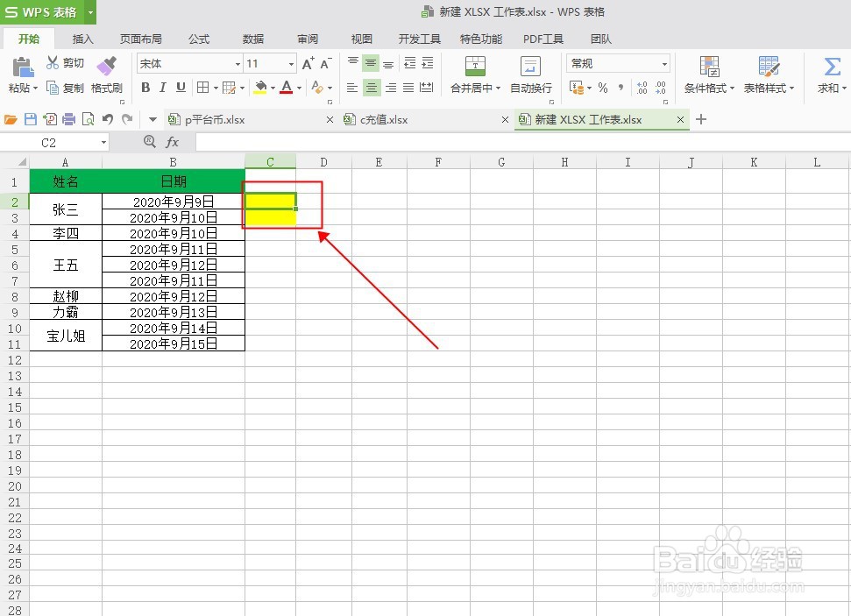Expand the 粘贴 paste options arrow
The height and width of the screenshot is (616, 851).
pos(35,88)
